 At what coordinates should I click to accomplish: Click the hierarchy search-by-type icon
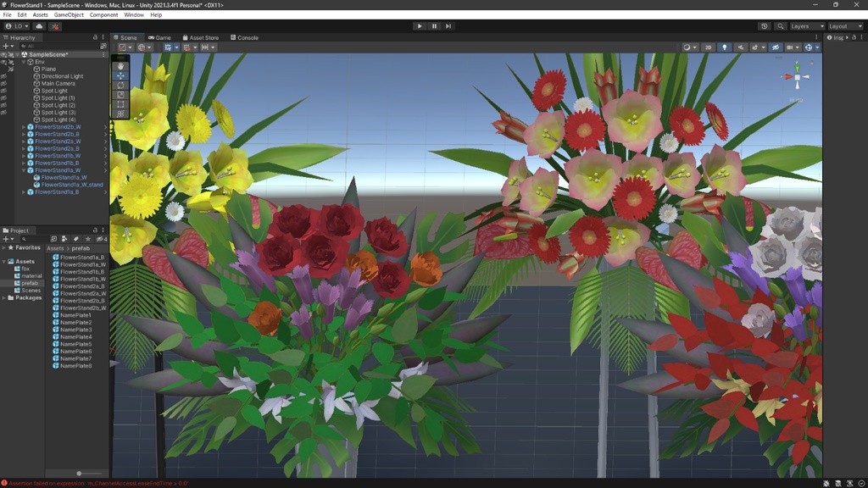click(x=103, y=46)
